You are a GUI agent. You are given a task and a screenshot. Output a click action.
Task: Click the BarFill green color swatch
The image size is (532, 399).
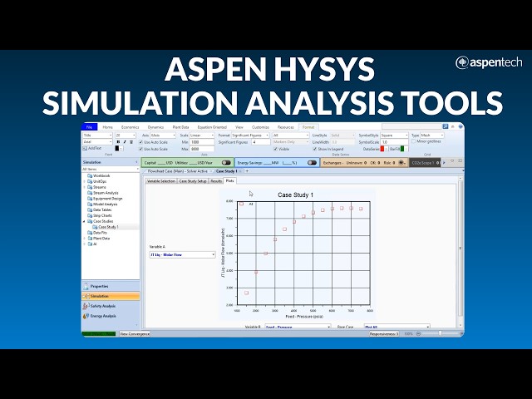[x=402, y=149]
